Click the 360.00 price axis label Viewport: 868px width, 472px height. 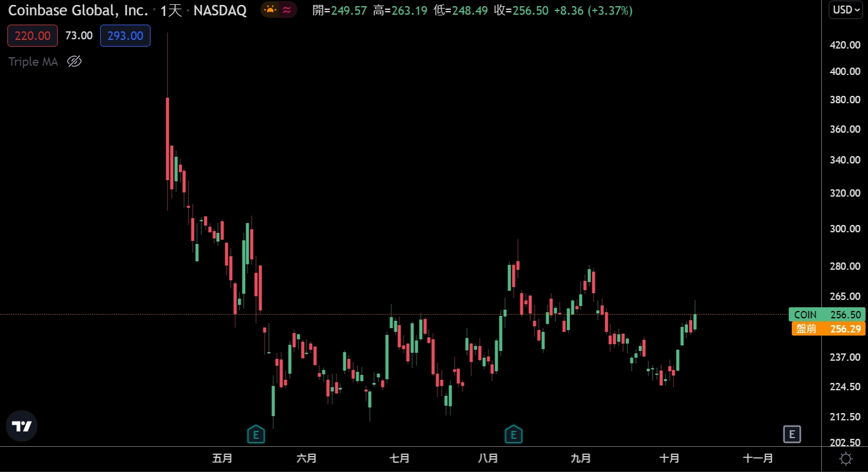(845, 129)
